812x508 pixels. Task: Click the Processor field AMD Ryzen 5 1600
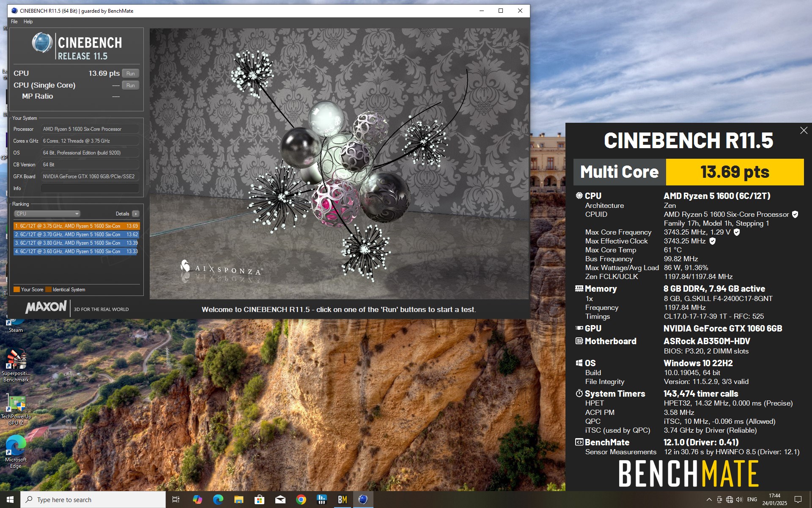(90, 129)
